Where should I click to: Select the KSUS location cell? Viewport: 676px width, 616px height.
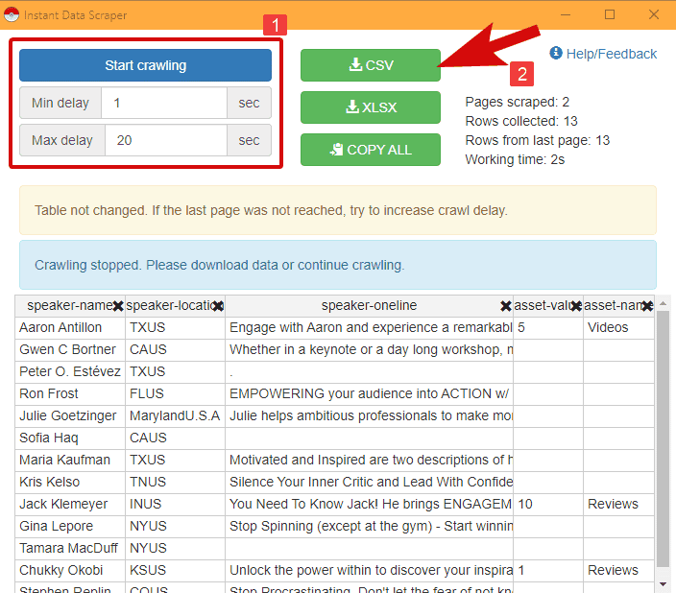pos(175,570)
